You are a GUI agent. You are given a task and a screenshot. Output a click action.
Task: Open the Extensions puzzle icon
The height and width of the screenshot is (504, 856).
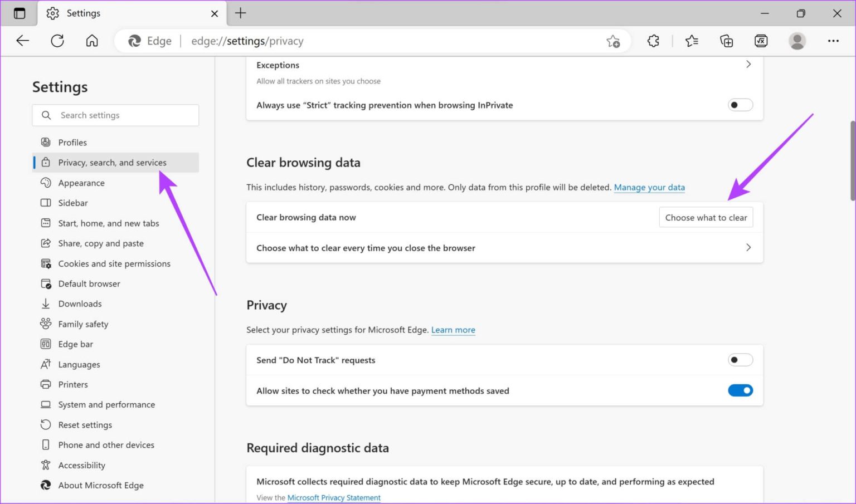[653, 41]
